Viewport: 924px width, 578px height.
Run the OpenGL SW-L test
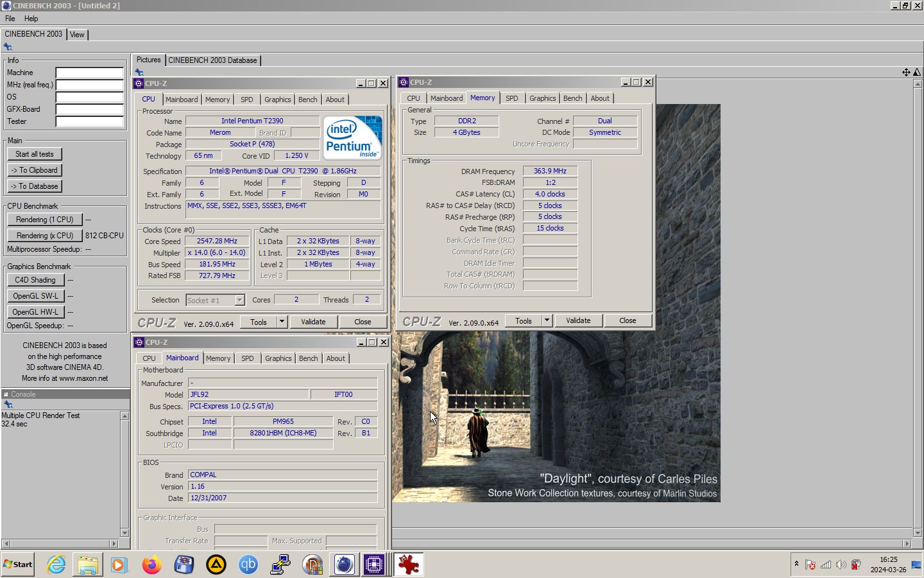point(35,296)
